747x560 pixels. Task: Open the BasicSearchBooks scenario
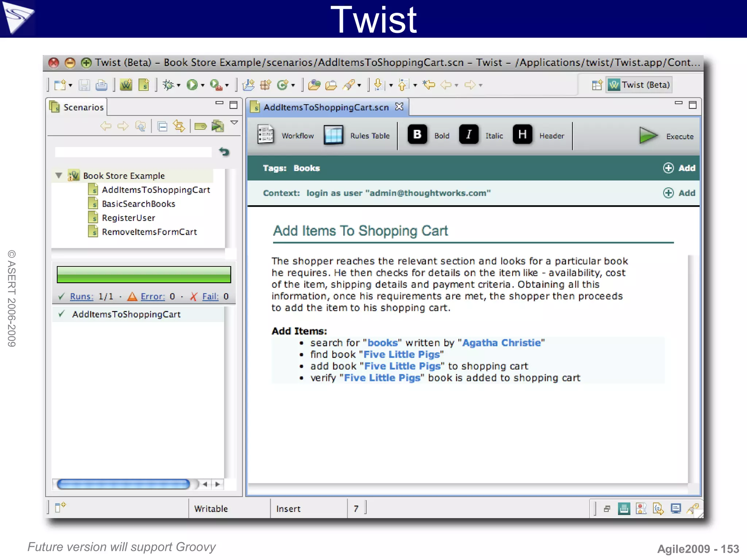pyautogui.click(x=139, y=204)
